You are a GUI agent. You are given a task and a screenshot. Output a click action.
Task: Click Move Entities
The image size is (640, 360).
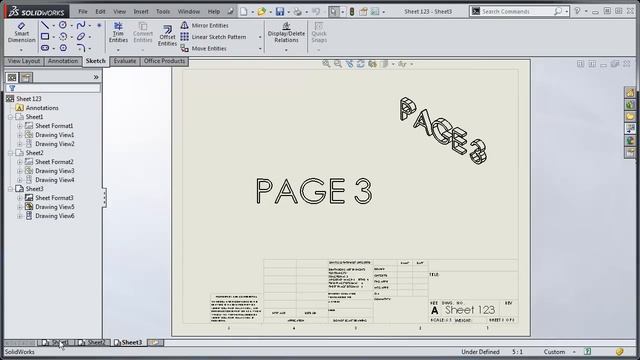[204, 48]
